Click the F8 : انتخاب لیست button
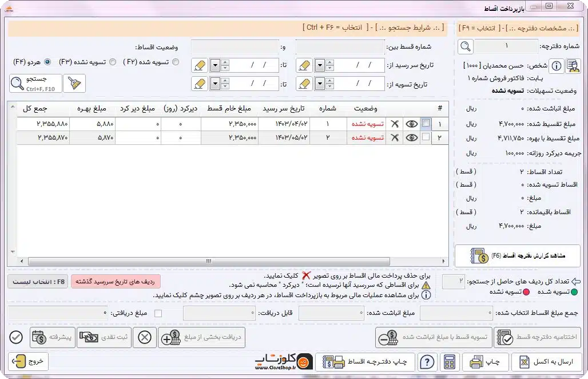This screenshot has height=379, width=588. pos(38,282)
